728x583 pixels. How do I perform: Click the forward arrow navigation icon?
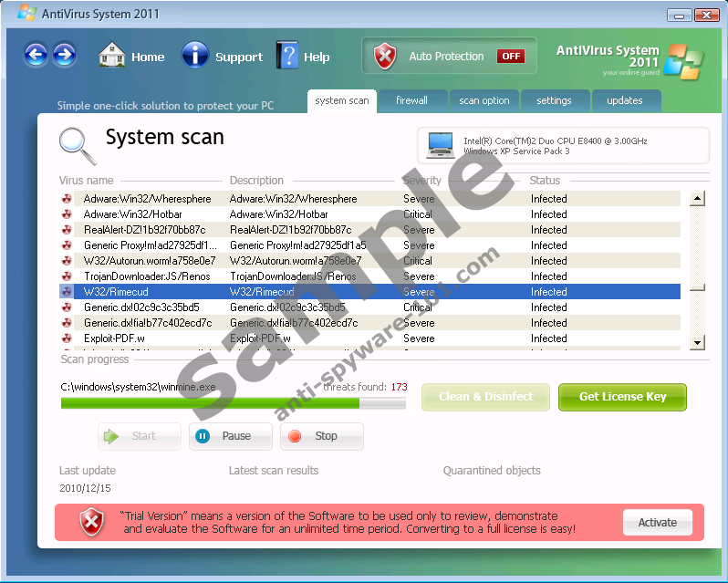point(64,56)
